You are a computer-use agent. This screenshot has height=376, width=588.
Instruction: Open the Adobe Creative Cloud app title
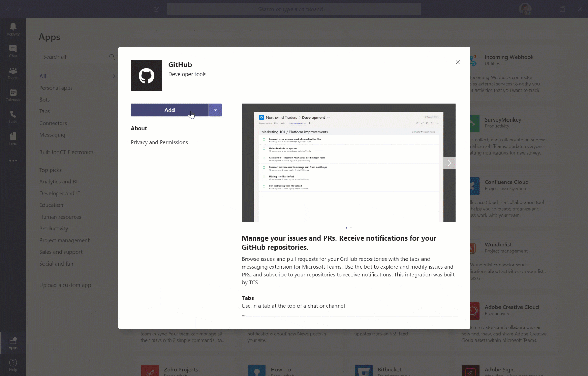tap(512, 307)
